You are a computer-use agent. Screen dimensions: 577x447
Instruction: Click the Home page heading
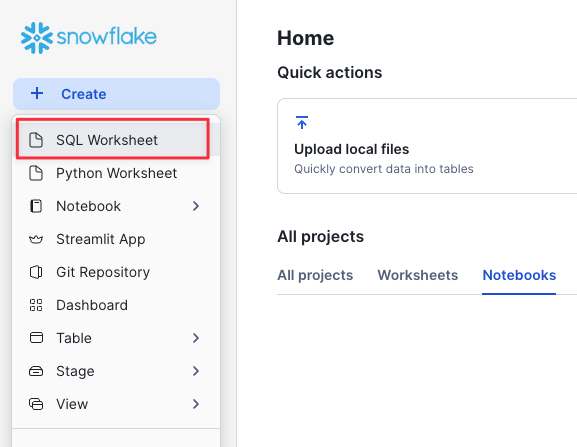click(x=305, y=38)
